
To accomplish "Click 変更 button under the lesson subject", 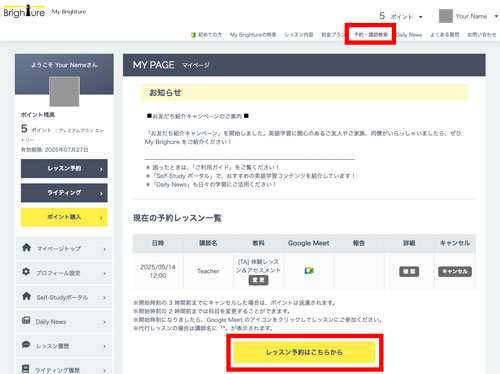I will click(x=258, y=280).
